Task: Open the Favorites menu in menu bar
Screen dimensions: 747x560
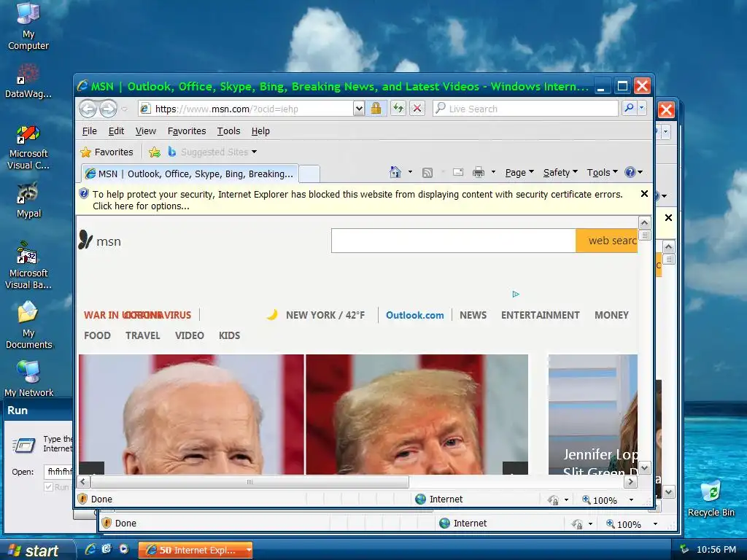Action: 187,131
